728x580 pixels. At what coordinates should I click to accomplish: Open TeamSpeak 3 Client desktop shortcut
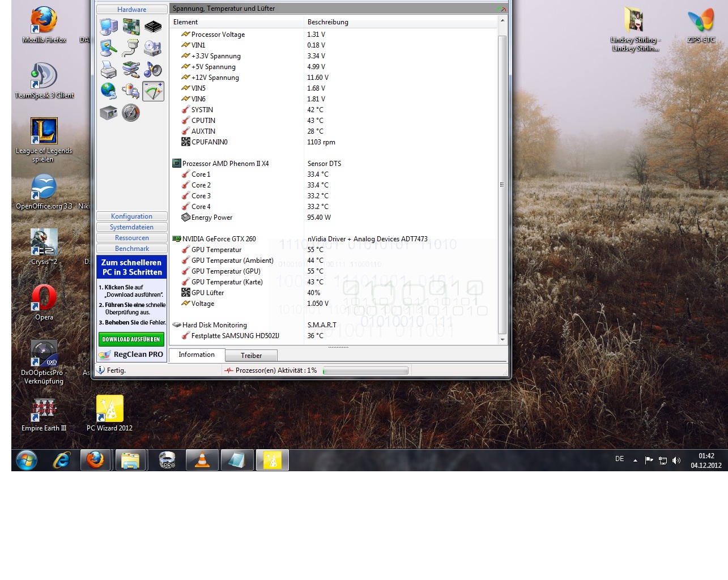click(44, 80)
